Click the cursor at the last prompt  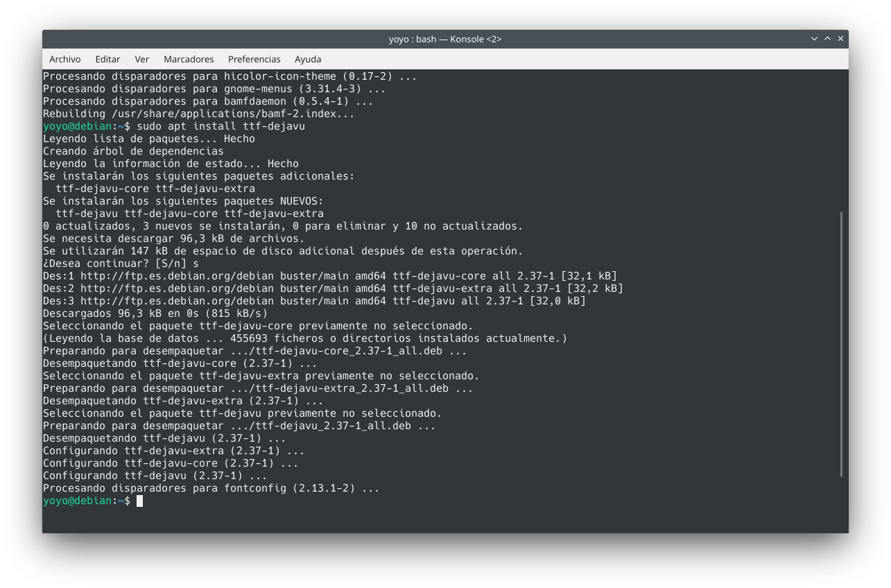(x=139, y=501)
